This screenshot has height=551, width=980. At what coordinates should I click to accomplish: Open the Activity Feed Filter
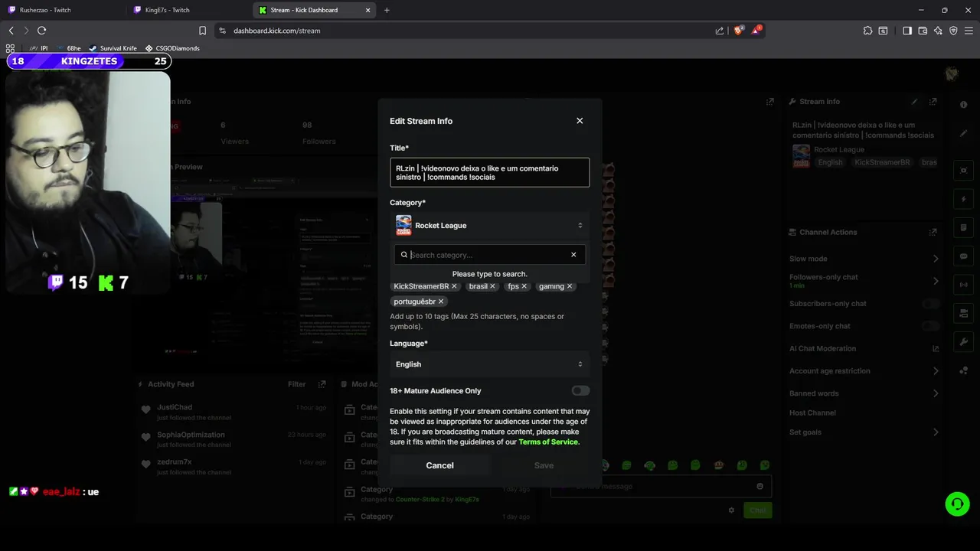[296, 384]
